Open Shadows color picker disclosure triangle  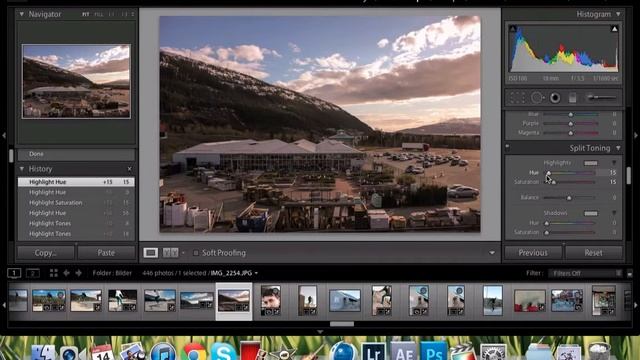click(x=614, y=213)
